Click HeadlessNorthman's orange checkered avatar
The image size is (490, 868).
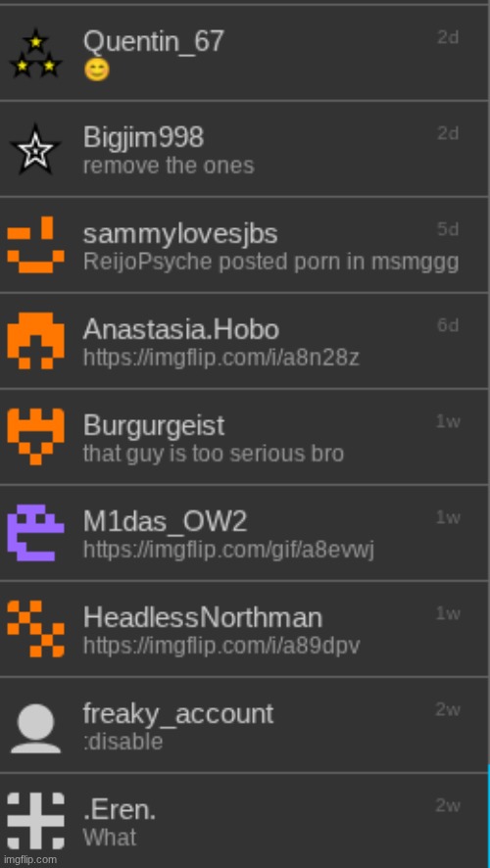pos(36,628)
